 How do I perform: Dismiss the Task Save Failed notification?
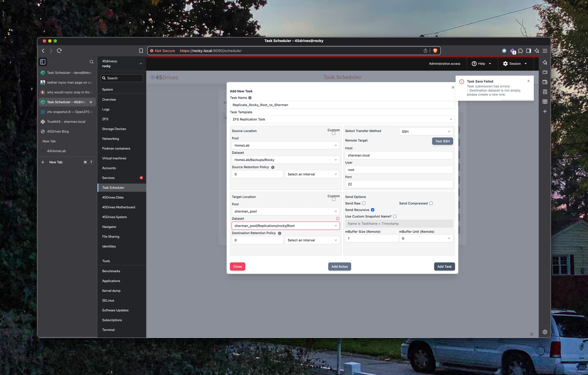[x=528, y=81]
